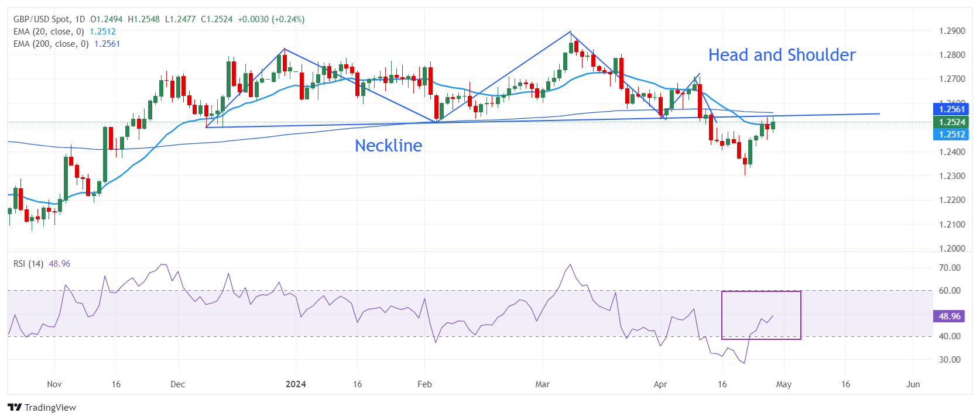
Task: Click the 2024 label on time axis
Action: (x=296, y=384)
